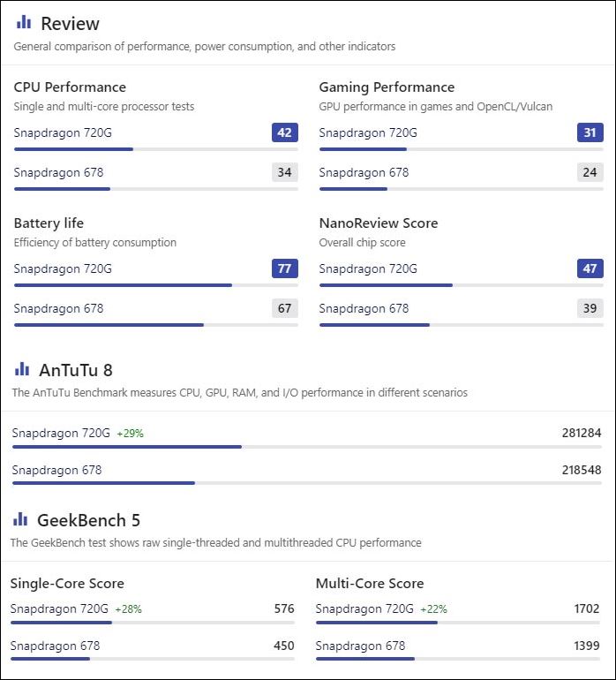Click the NanoReview Score badge 47

[x=590, y=268]
